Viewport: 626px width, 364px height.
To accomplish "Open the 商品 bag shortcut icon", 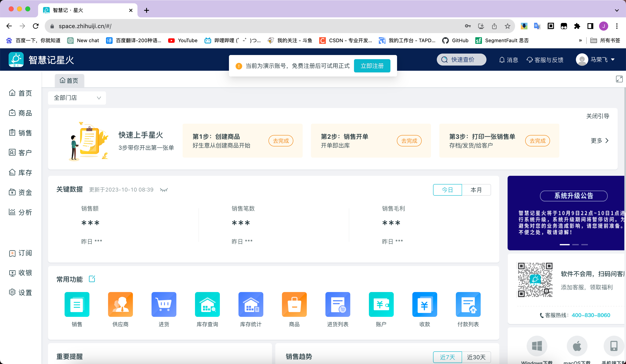I will point(294,304).
